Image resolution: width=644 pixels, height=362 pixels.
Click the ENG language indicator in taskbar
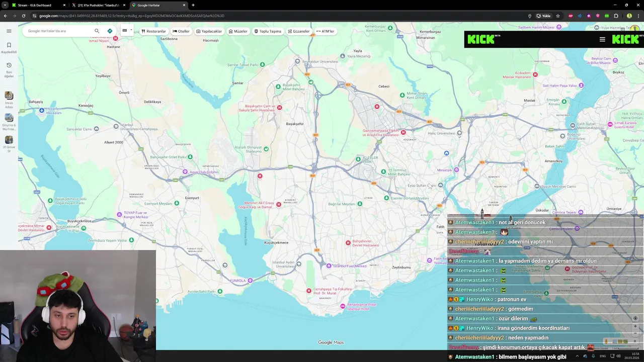(x=603, y=356)
